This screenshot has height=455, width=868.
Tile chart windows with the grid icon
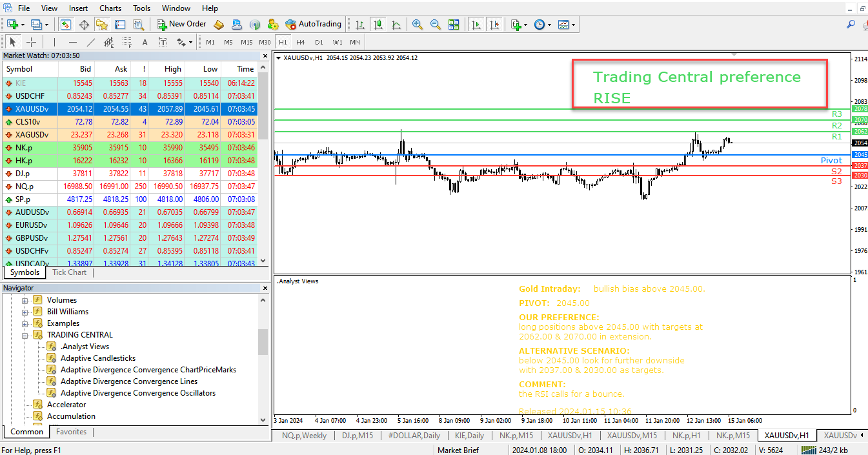[454, 25]
